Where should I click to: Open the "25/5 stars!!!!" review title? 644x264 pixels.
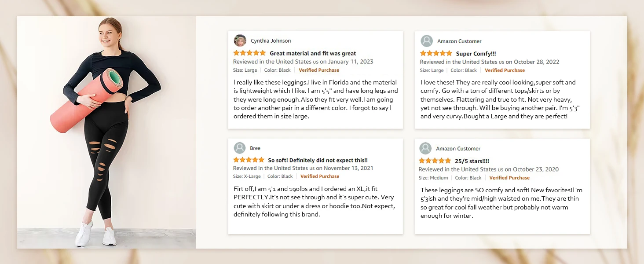[x=472, y=161]
